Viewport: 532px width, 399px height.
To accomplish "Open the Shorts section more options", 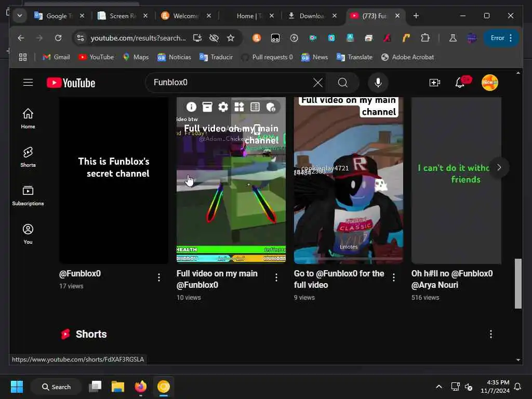I will point(490,334).
